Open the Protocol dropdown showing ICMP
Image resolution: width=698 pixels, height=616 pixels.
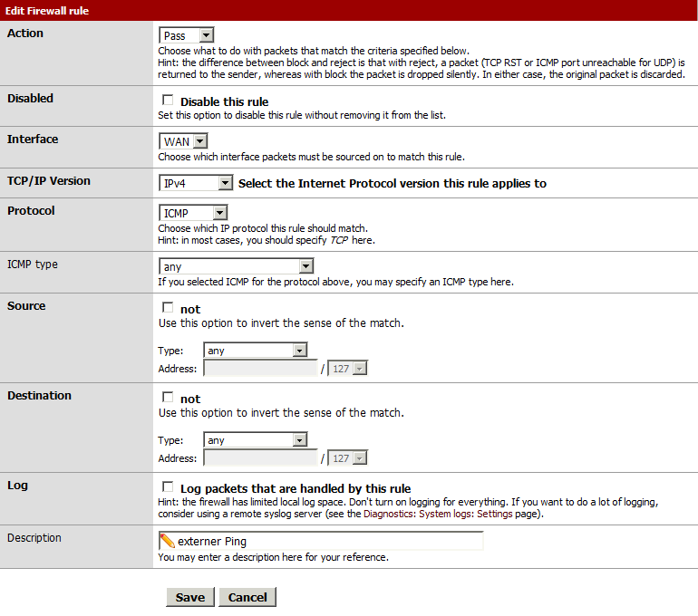[x=193, y=213]
